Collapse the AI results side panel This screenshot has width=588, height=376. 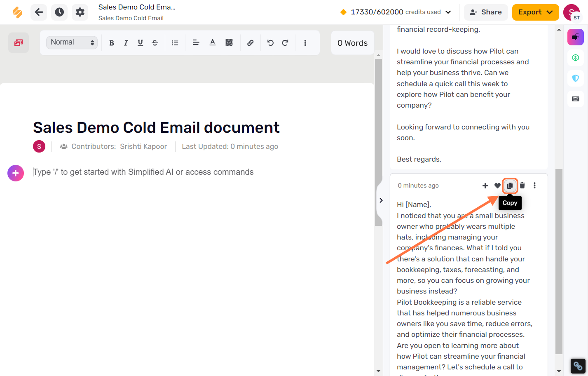pyautogui.click(x=381, y=200)
